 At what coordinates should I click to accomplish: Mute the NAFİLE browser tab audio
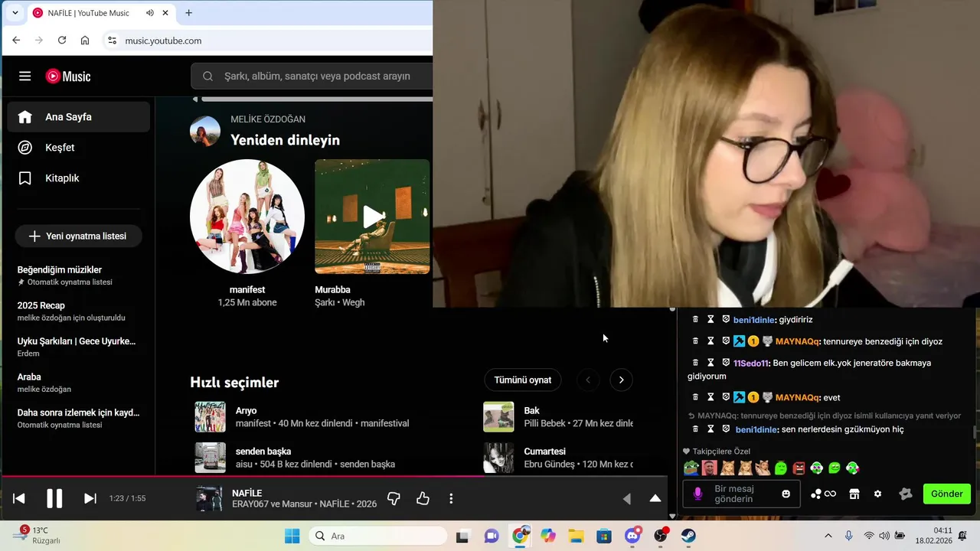(150, 13)
